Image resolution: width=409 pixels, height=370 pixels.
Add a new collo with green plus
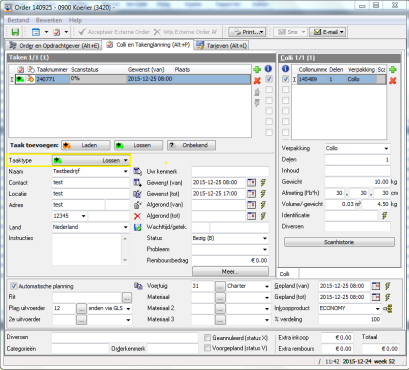393,69
